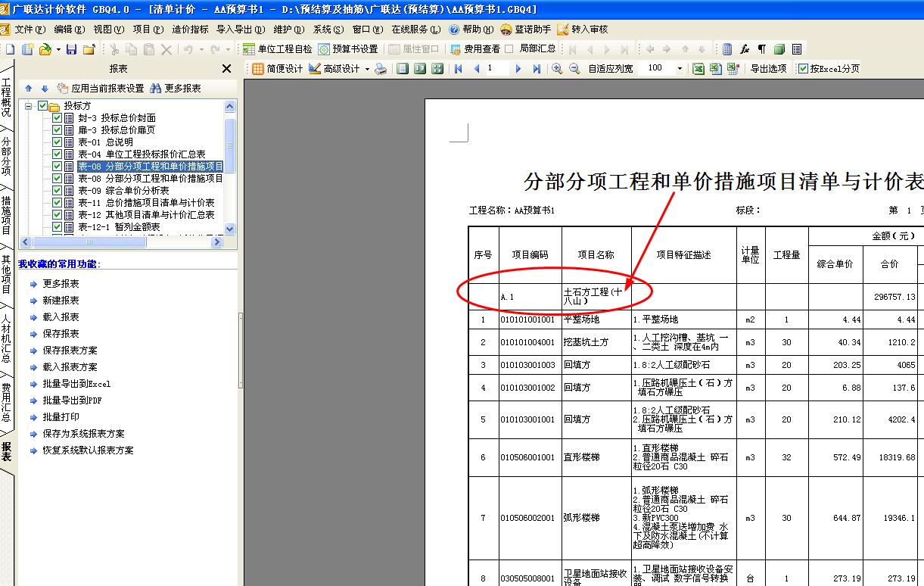Click the report tree horizontal scrollbar right arrow
This screenshot has height=586, width=924.
[x=217, y=242]
